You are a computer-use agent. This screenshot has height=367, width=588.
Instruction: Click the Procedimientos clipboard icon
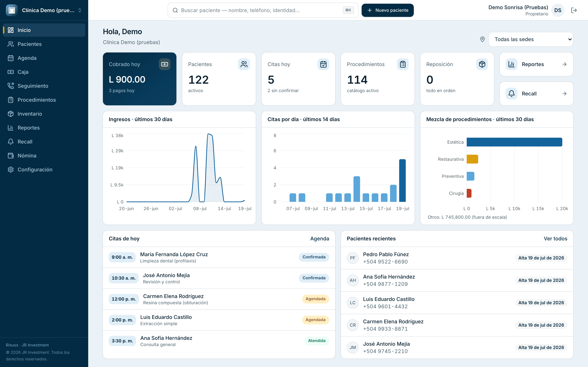pos(403,64)
